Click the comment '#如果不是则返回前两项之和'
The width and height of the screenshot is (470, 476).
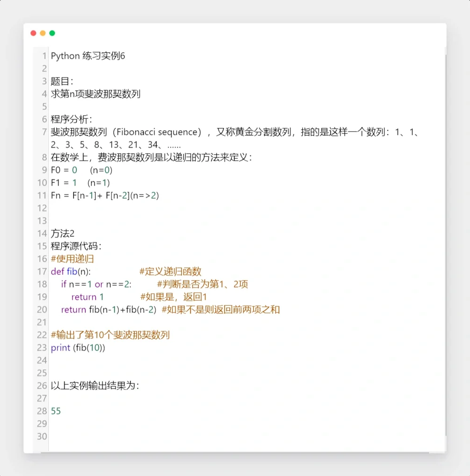click(x=221, y=310)
